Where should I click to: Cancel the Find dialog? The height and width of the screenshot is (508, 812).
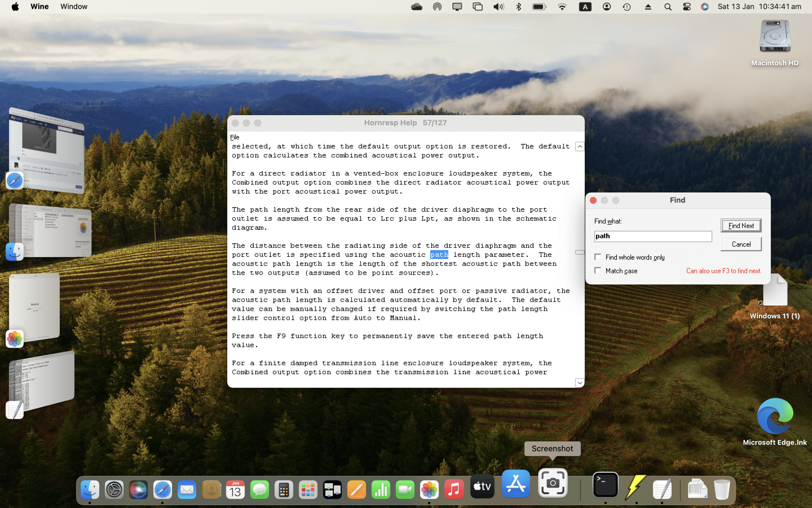pyautogui.click(x=741, y=244)
